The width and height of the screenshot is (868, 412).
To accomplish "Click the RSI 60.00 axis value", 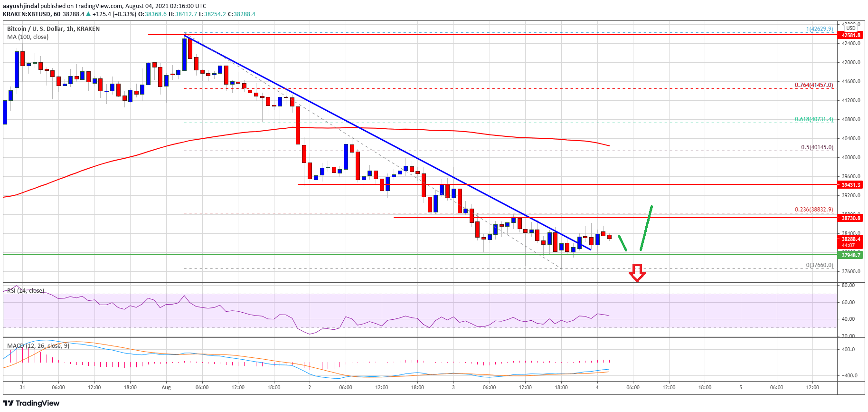I will coord(848,302).
